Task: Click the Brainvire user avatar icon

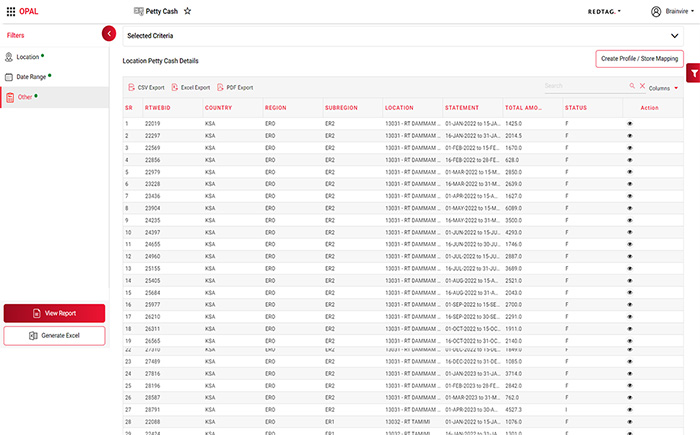Action: pos(656,12)
